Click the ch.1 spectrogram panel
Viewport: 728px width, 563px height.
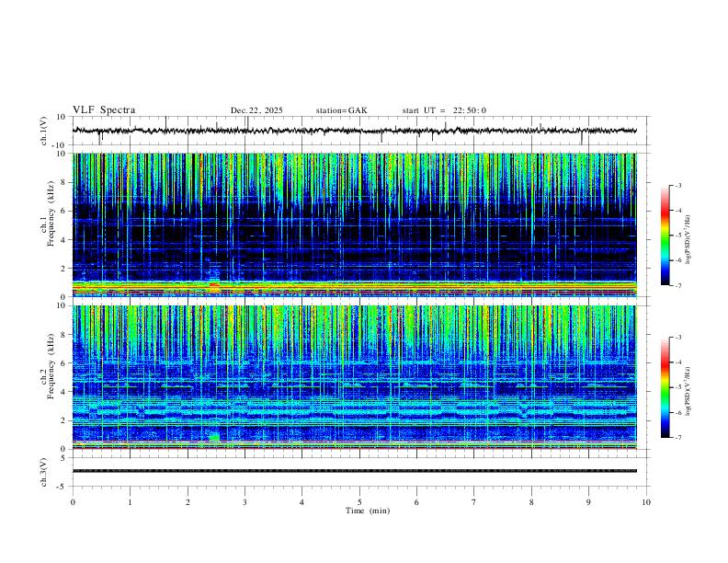click(354, 224)
